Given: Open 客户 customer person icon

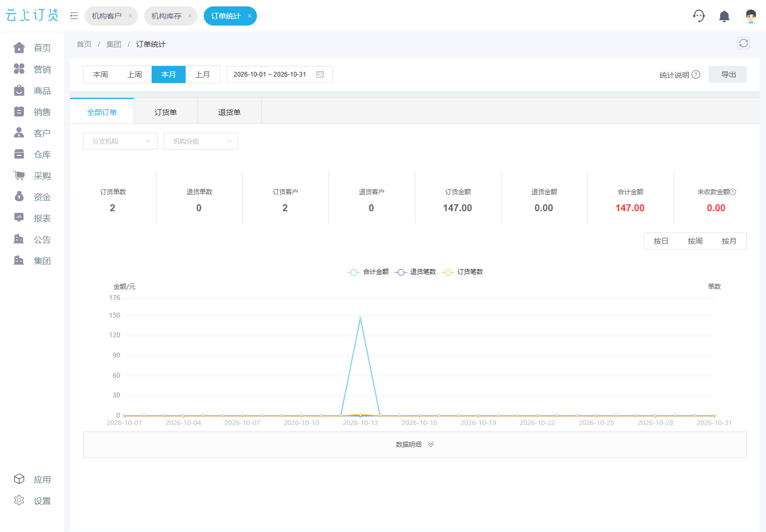Looking at the screenshot, I should (x=19, y=133).
